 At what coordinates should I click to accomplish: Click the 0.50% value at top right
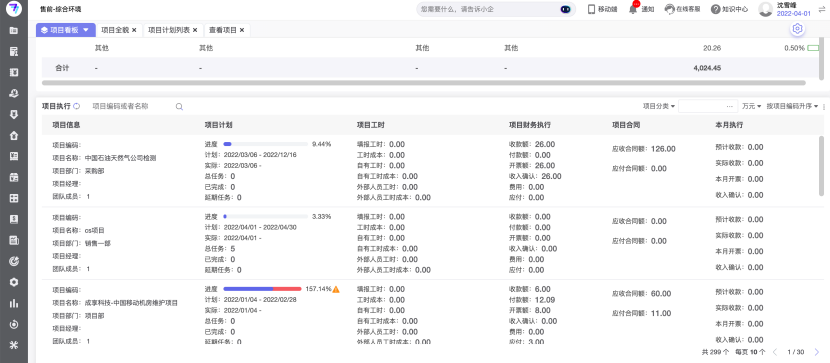coord(795,48)
